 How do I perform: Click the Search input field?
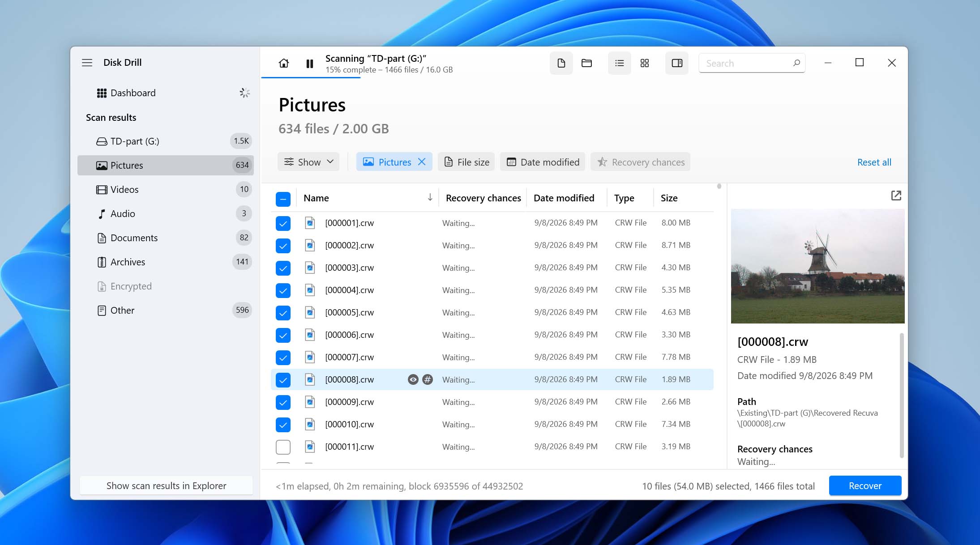coord(752,63)
